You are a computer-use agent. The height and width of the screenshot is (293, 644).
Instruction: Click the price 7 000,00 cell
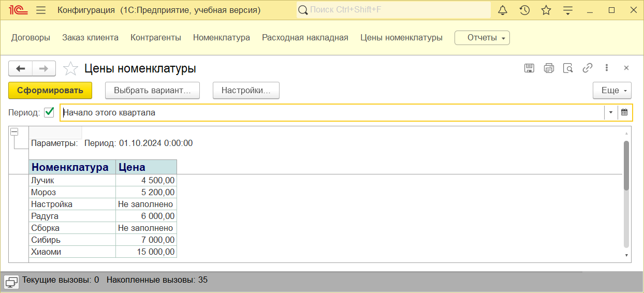[x=146, y=240]
